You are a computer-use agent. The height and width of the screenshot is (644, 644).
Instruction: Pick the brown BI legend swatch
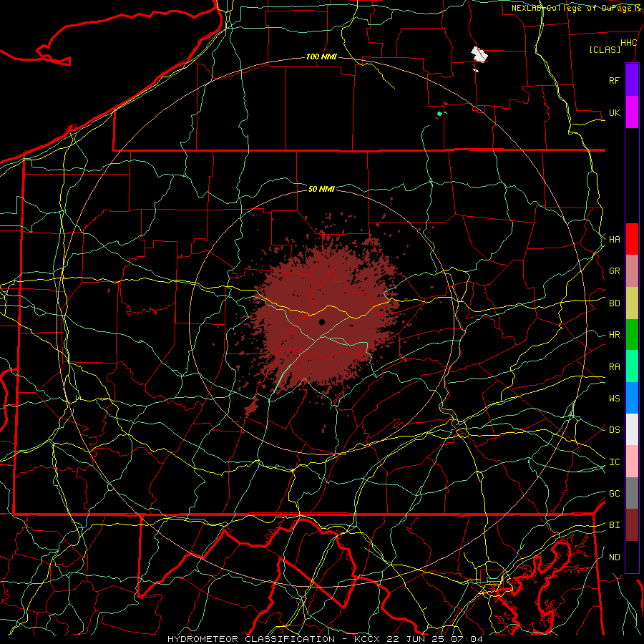click(632, 525)
